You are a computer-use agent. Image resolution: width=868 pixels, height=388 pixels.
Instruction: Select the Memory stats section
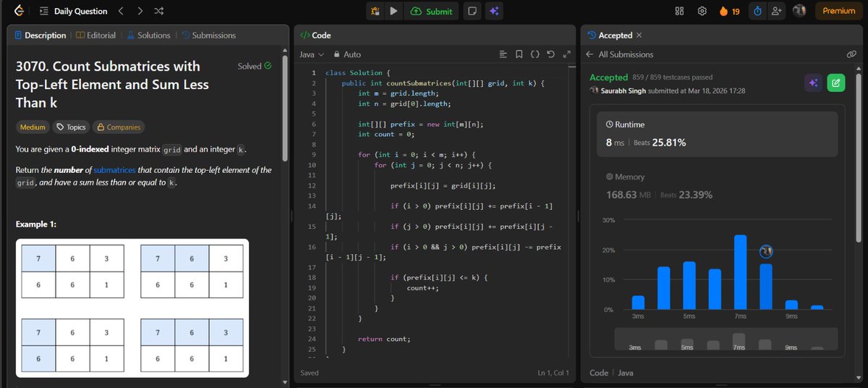(718, 186)
